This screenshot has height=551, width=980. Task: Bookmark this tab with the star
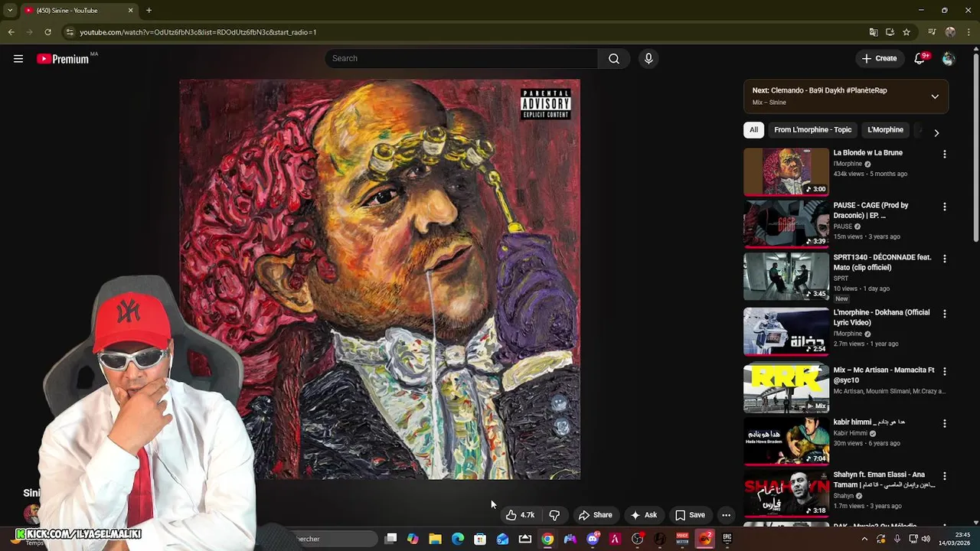point(906,32)
